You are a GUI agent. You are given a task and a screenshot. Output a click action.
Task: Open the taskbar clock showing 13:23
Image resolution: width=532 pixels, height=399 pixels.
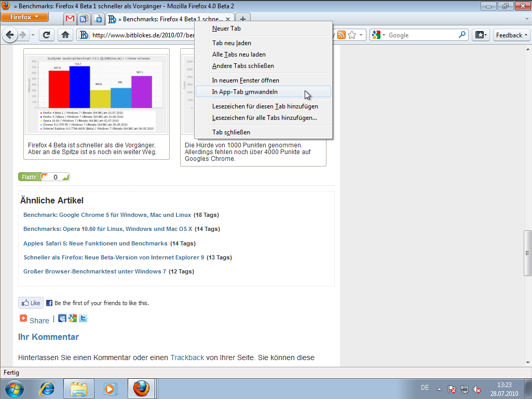pos(504,389)
